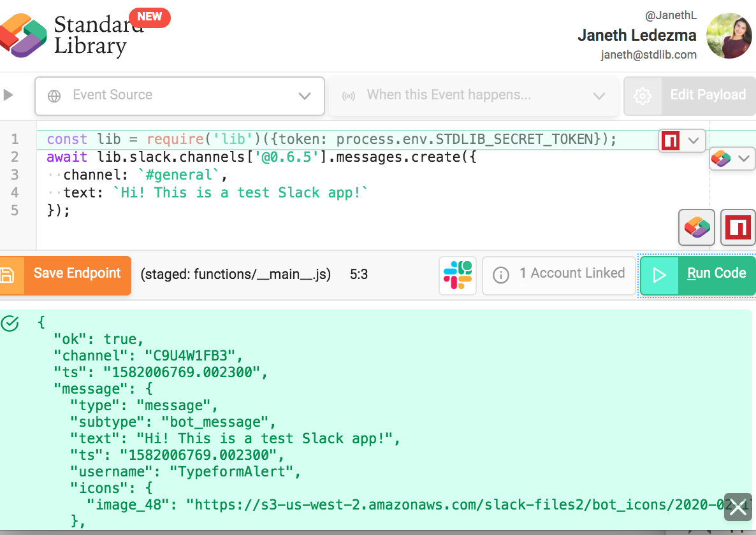Viewport: 756px width, 535px height.
Task: Click the Standard Library icon on line 2
Action: (721, 159)
